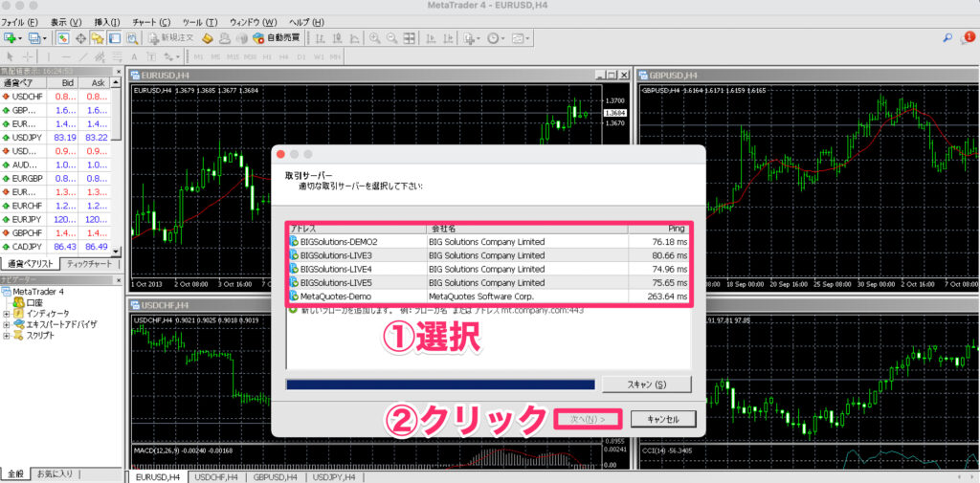The image size is (980, 483).
Task: Open the ファイル (F) menu
Action: tap(19, 22)
